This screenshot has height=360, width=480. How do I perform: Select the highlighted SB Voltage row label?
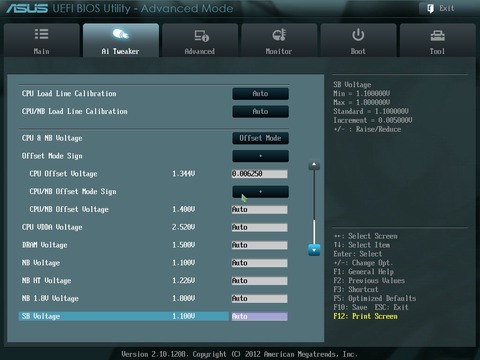tap(41, 316)
